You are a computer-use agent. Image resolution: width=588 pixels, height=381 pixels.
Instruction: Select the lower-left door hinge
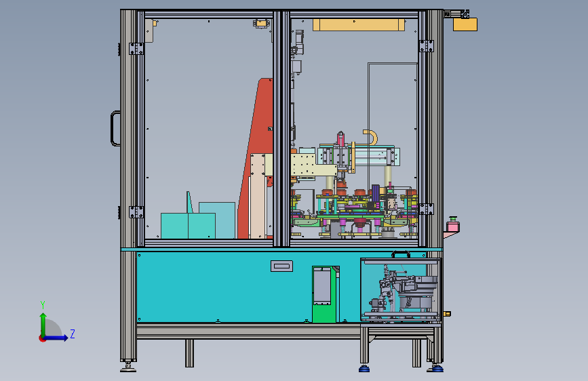pyautogui.click(x=136, y=212)
